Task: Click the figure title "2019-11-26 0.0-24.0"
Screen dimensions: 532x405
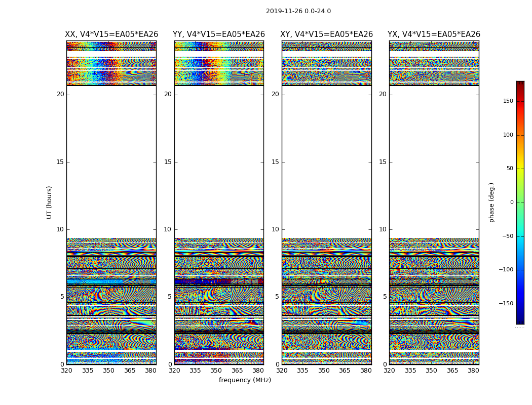Action: pyautogui.click(x=298, y=11)
